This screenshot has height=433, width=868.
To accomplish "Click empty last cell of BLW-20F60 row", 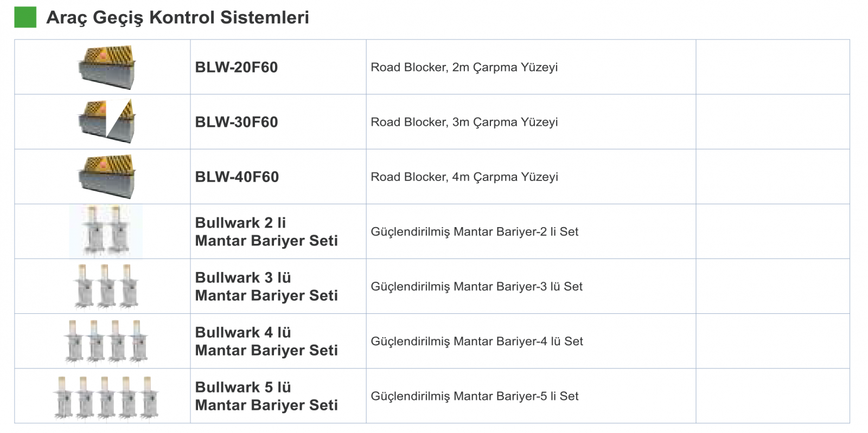I will [773, 67].
